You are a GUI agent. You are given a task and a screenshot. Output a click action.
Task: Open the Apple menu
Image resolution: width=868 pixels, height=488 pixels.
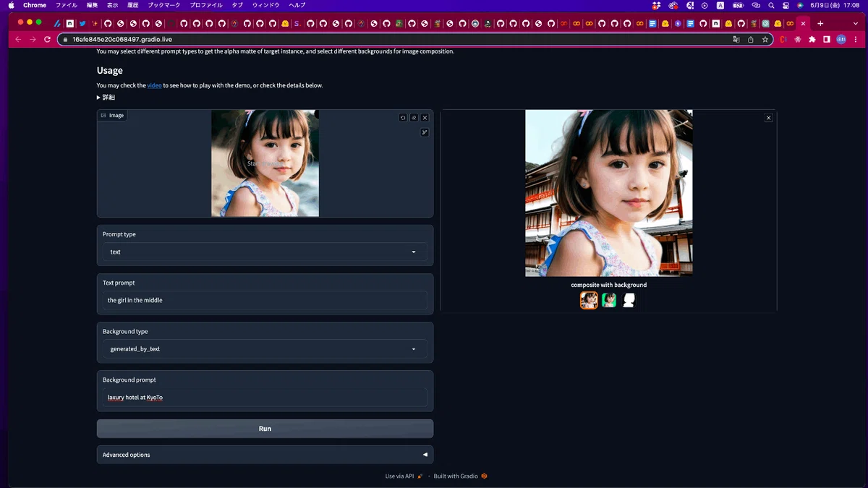11,5
